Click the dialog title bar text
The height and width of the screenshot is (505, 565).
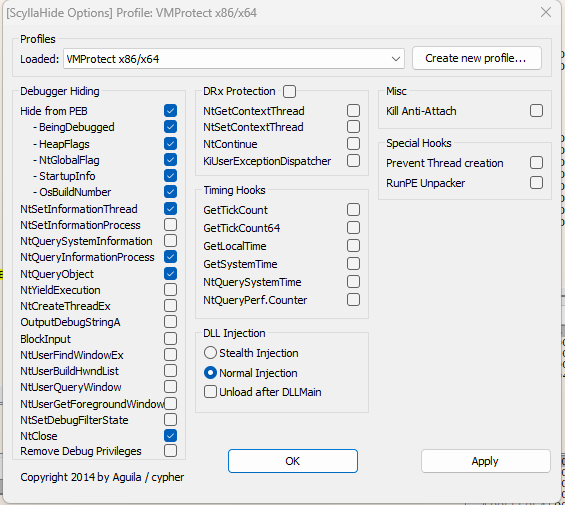coord(132,13)
